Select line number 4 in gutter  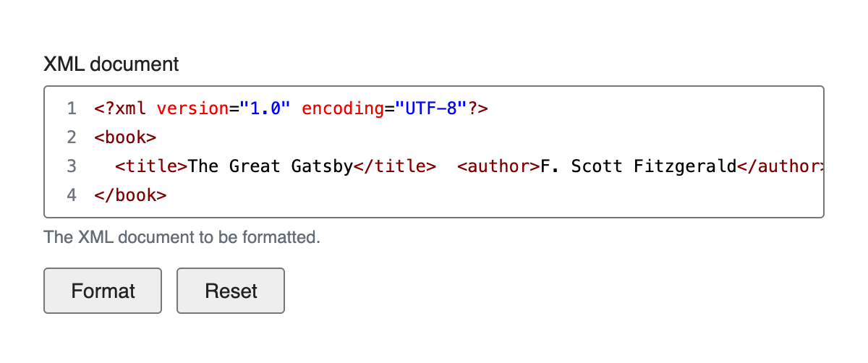71,195
